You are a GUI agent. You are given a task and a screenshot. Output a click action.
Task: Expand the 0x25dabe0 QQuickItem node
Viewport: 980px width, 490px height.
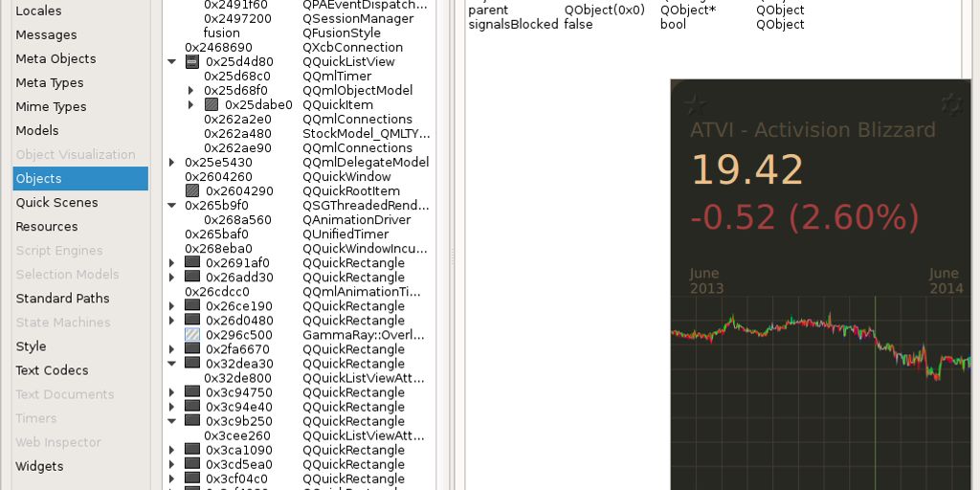[191, 105]
